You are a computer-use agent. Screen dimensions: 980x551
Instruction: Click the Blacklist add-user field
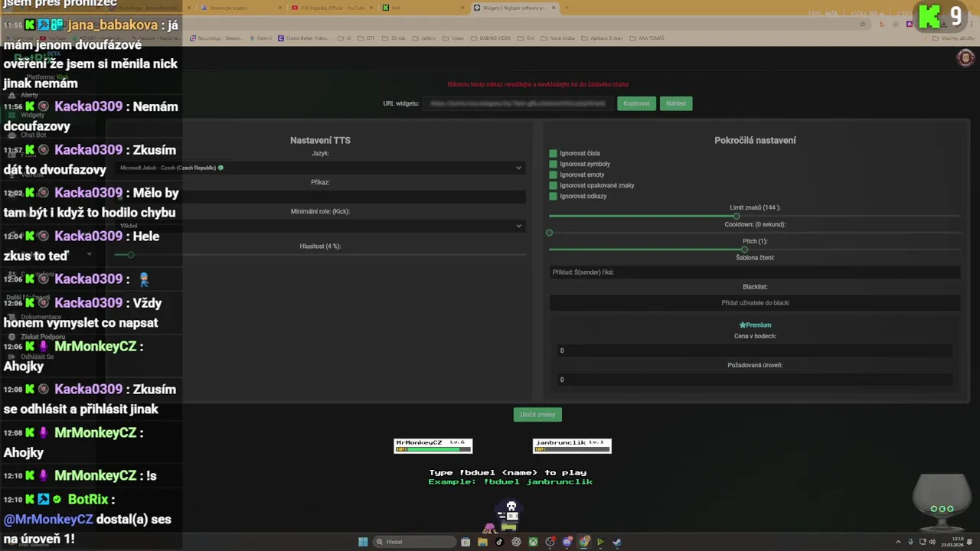pyautogui.click(x=755, y=303)
